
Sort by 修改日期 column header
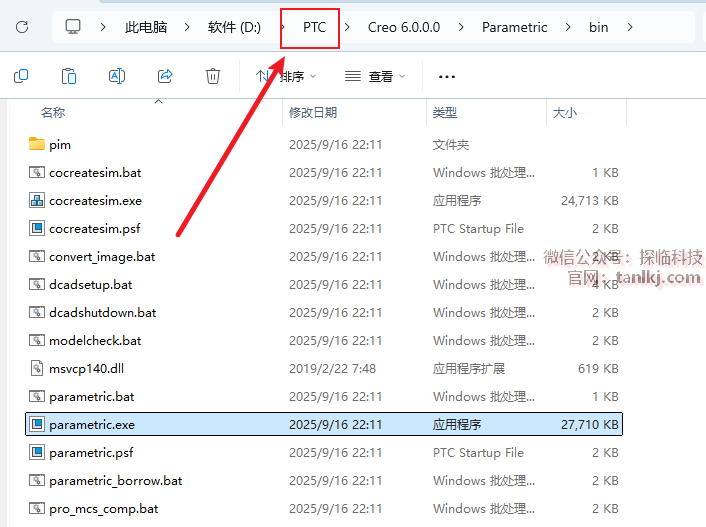pos(313,113)
